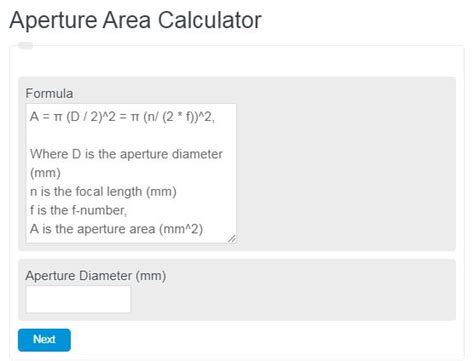Click the '(mm)' text line in the formula box
The width and height of the screenshot is (474, 361).
pos(45,173)
